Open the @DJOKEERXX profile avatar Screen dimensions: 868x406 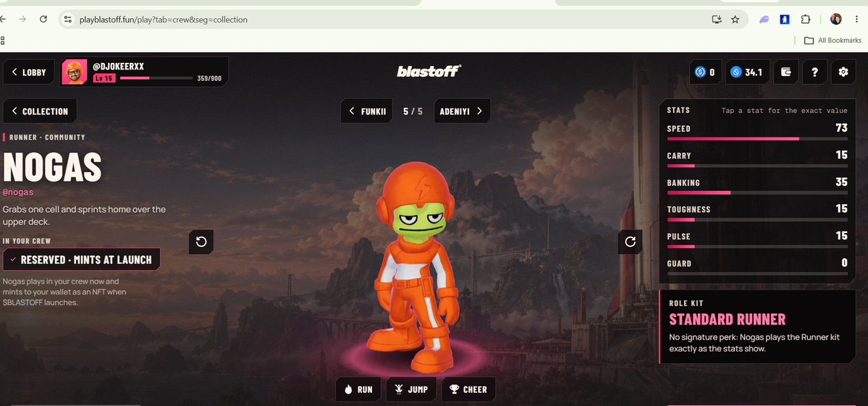[74, 72]
